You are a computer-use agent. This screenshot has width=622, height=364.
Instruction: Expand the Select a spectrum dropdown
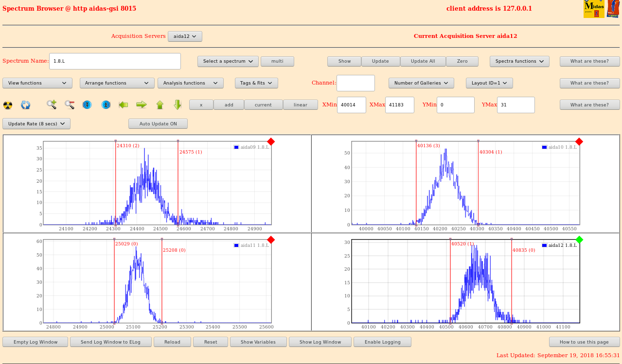tap(228, 61)
